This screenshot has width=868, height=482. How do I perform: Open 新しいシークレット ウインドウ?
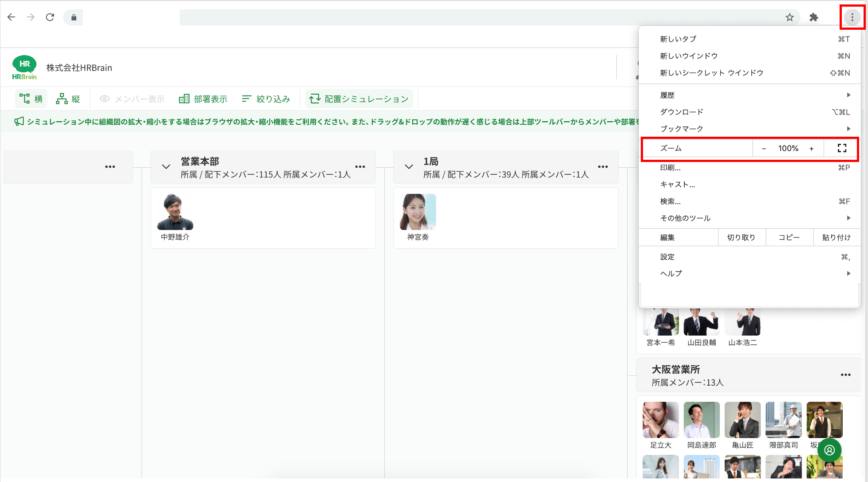click(x=750, y=73)
